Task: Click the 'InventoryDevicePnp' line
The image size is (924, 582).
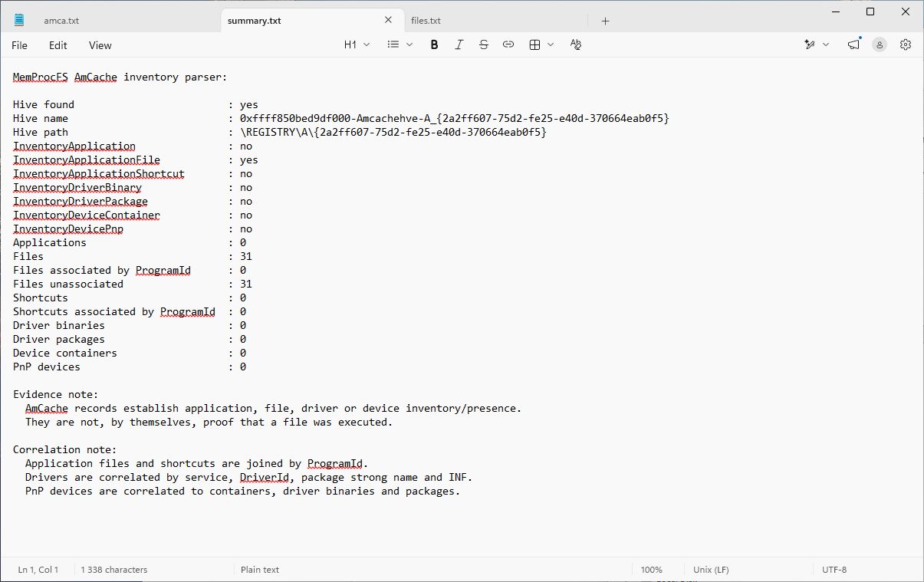Action: 133,229
